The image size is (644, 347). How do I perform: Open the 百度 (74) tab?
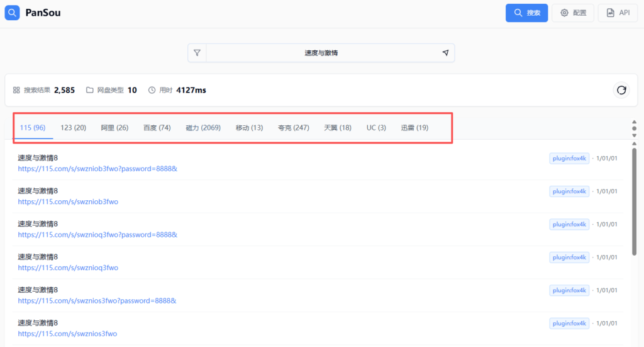(157, 128)
